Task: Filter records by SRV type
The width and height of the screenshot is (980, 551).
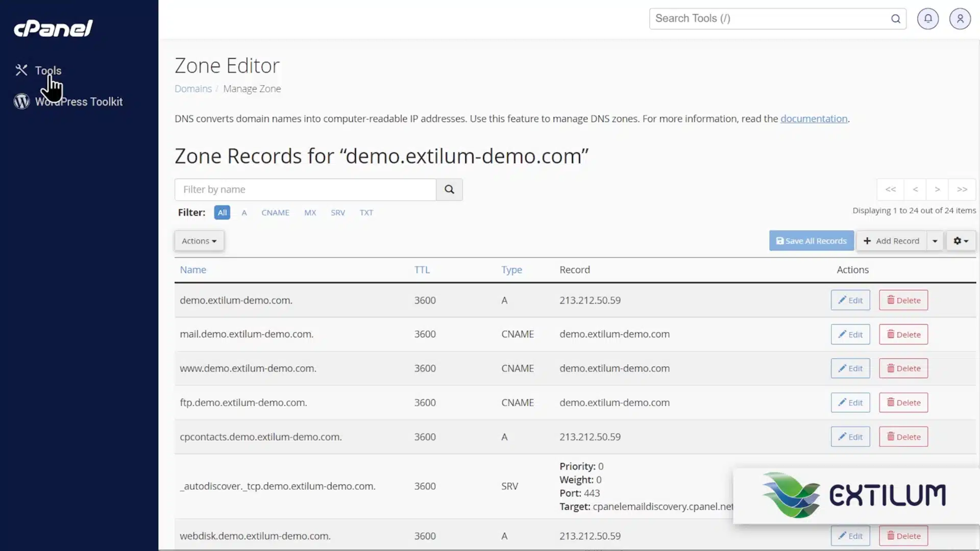Action: click(x=338, y=212)
